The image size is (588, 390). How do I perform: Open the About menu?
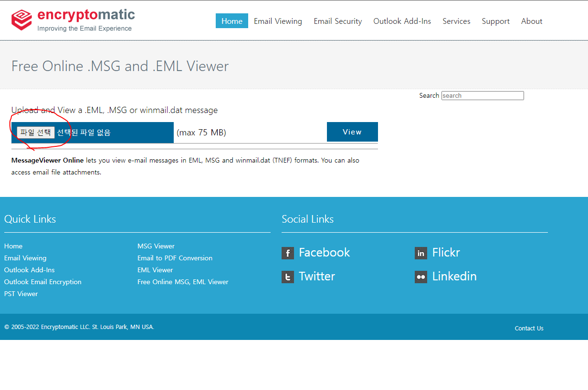click(532, 21)
